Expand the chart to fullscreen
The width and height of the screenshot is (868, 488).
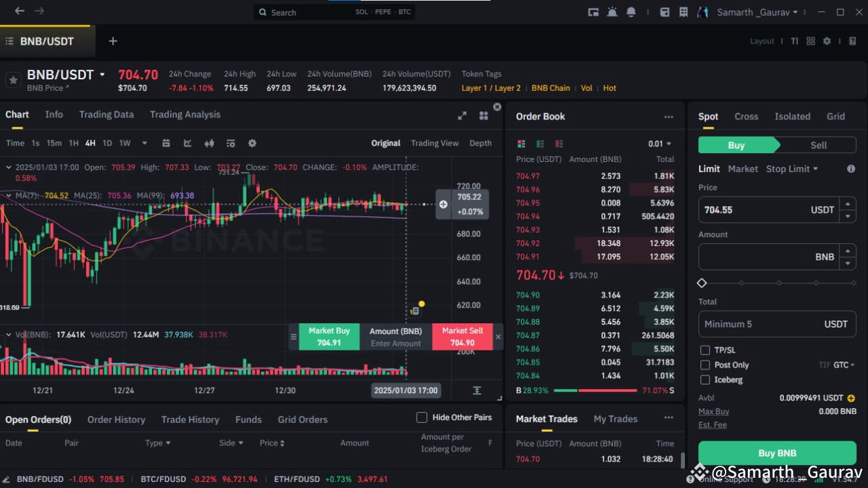pos(462,116)
